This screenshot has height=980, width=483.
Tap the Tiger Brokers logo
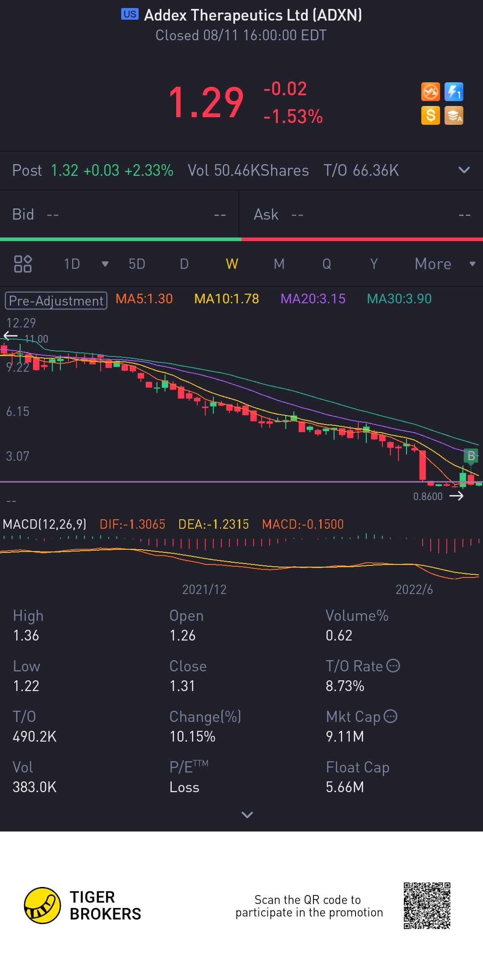83,906
